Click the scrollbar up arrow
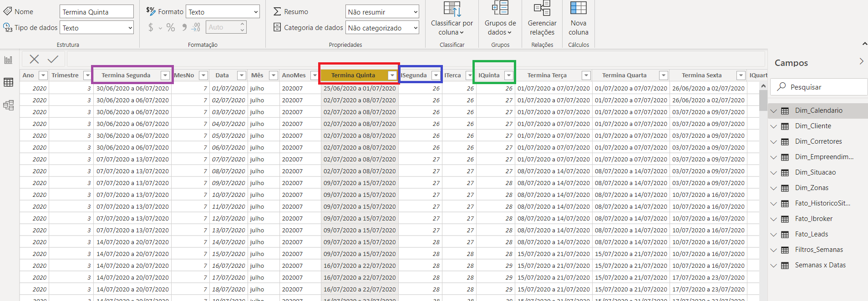The height and width of the screenshot is (301, 868). [x=763, y=86]
